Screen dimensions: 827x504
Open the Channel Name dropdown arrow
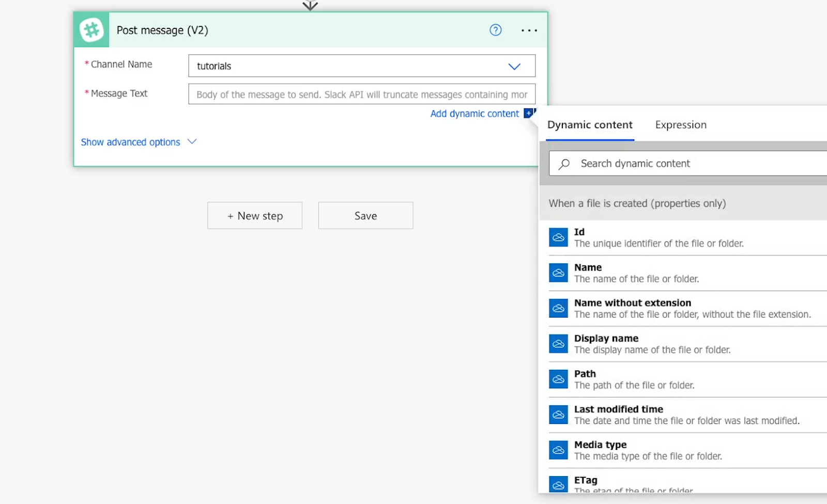coord(514,67)
